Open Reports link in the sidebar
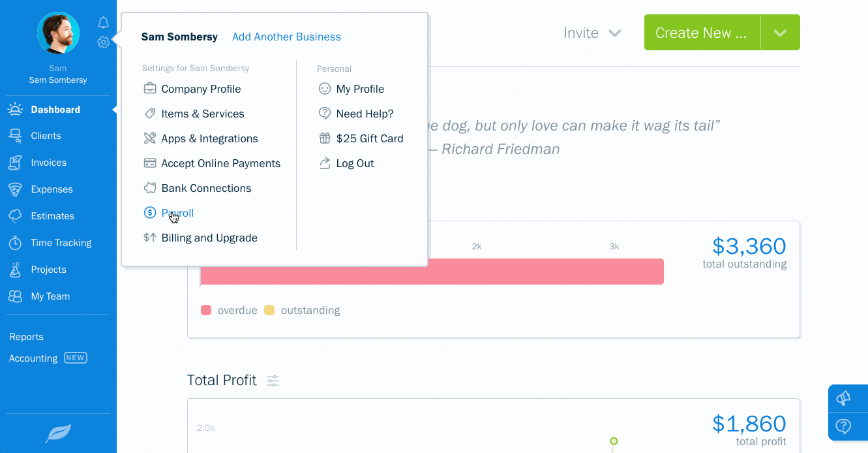868x453 pixels. point(26,337)
